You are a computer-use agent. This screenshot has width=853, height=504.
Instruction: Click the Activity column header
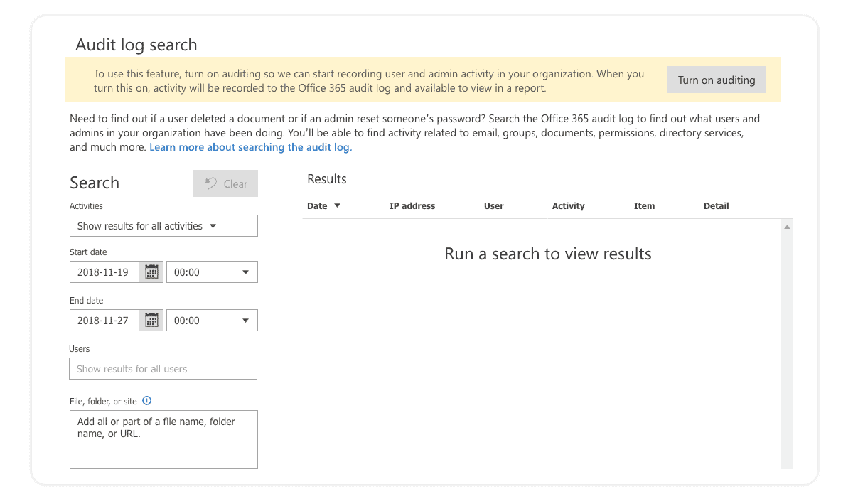(x=568, y=205)
